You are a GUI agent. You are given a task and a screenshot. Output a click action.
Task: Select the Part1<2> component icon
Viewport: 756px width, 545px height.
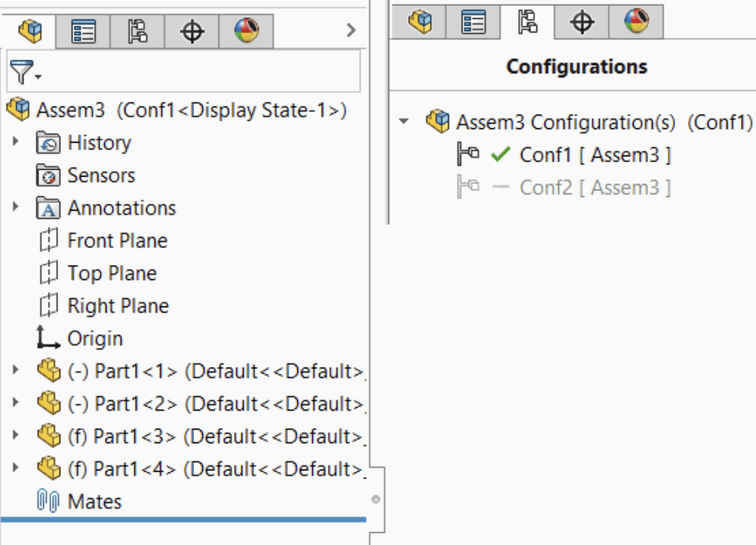[49, 403]
